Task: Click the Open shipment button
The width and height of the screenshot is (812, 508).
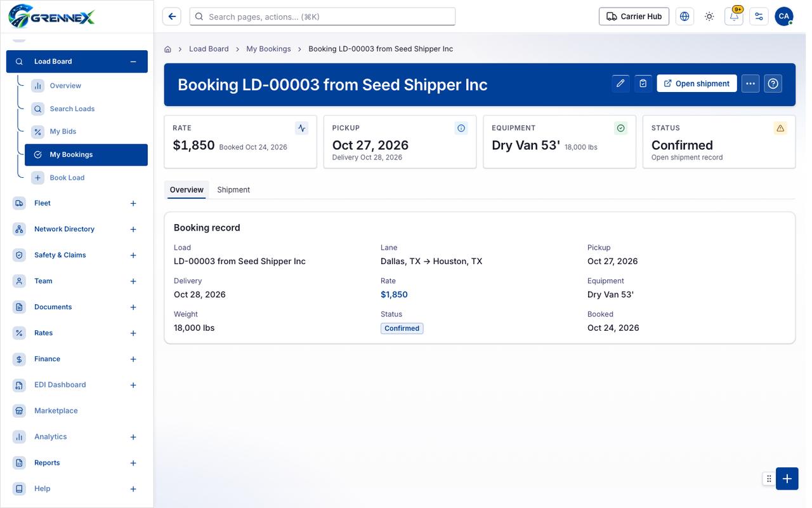Action: click(x=697, y=83)
